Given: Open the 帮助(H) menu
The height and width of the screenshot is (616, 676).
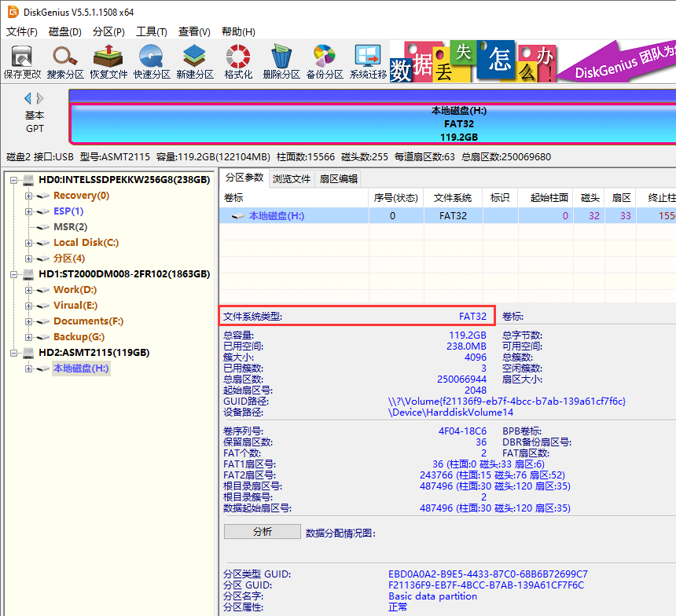Looking at the screenshot, I should pyautogui.click(x=238, y=31).
